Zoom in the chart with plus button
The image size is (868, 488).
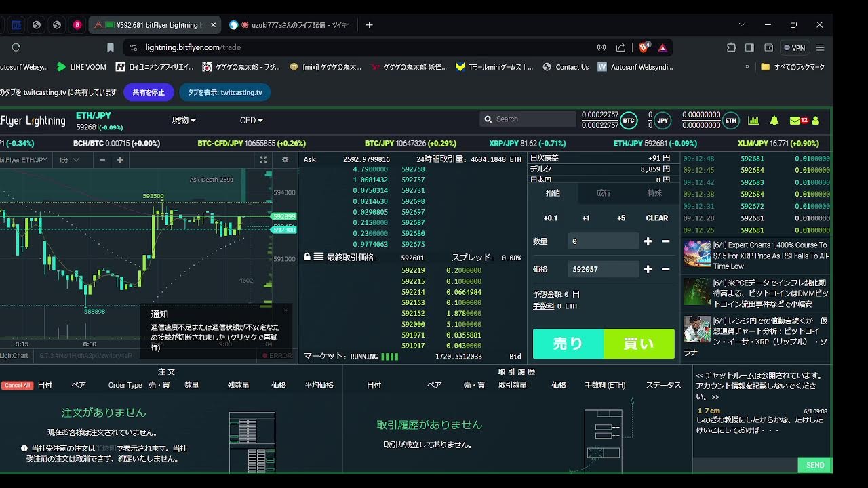point(120,160)
